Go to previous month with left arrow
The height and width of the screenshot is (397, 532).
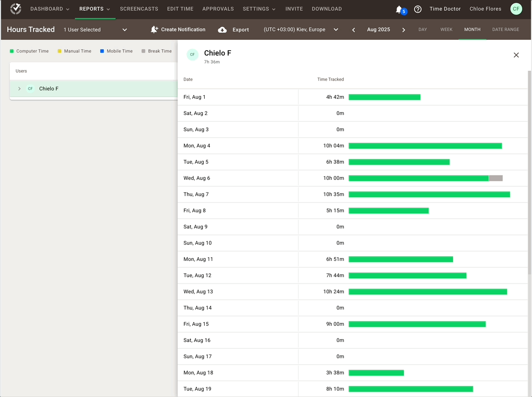coord(353,30)
